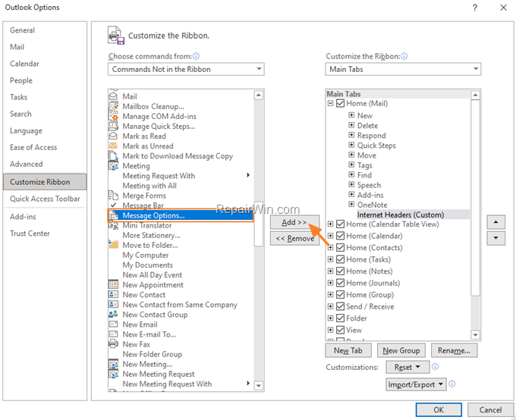Uncheck the Send / Receive checkbox
Viewport: 516px width, 420px height.
[x=340, y=306]
